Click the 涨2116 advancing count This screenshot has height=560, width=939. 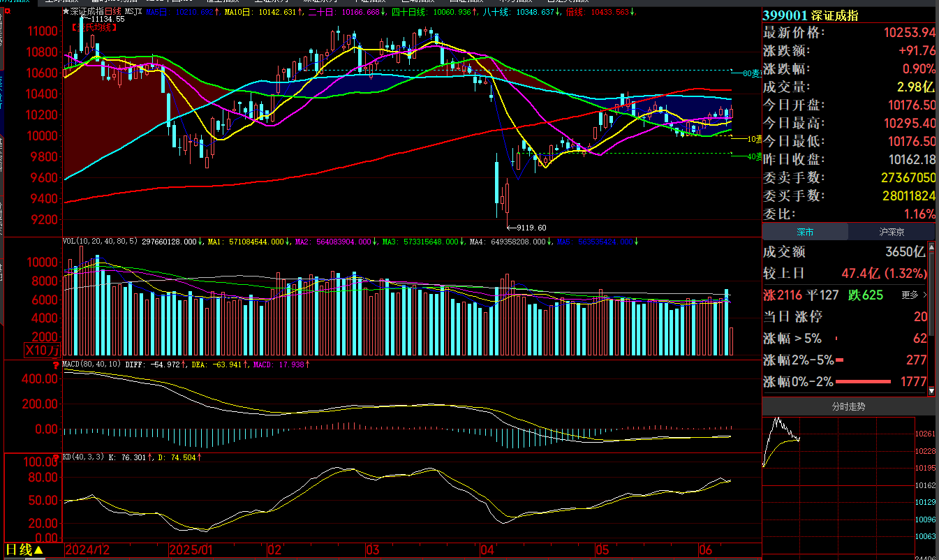click(x=783, y=295)
